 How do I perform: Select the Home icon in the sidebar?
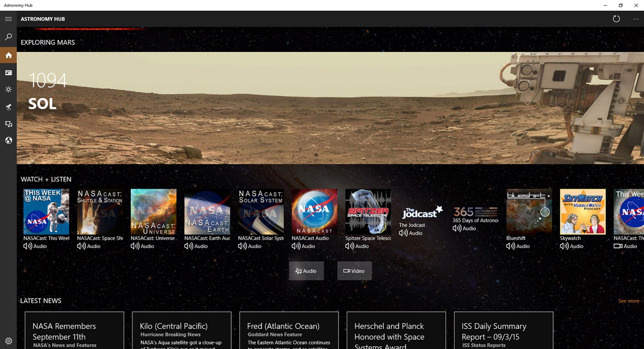click(8, 55)
